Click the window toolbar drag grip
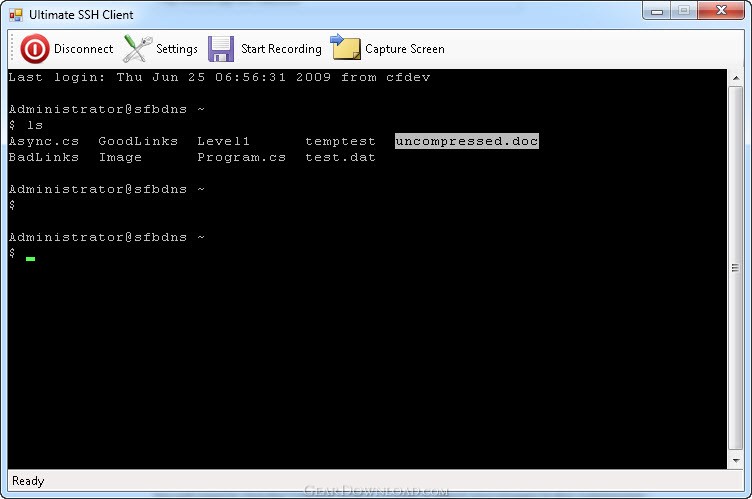 pos(12,48)
